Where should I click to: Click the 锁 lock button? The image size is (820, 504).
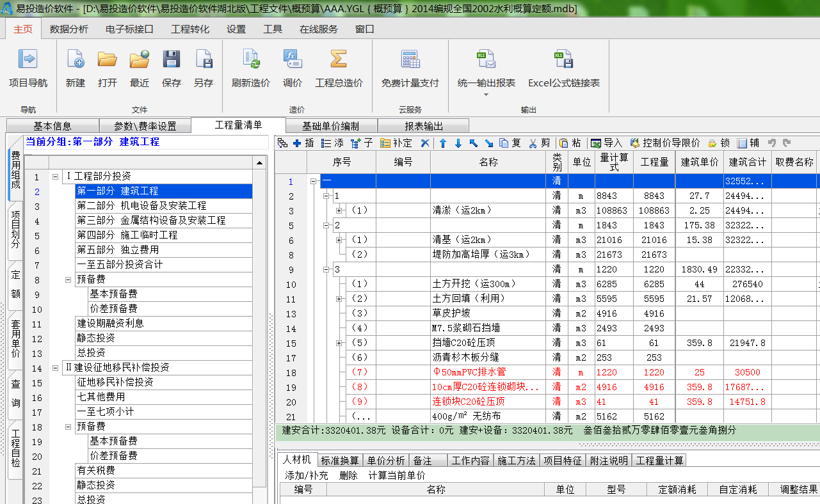tap(719, 143)
